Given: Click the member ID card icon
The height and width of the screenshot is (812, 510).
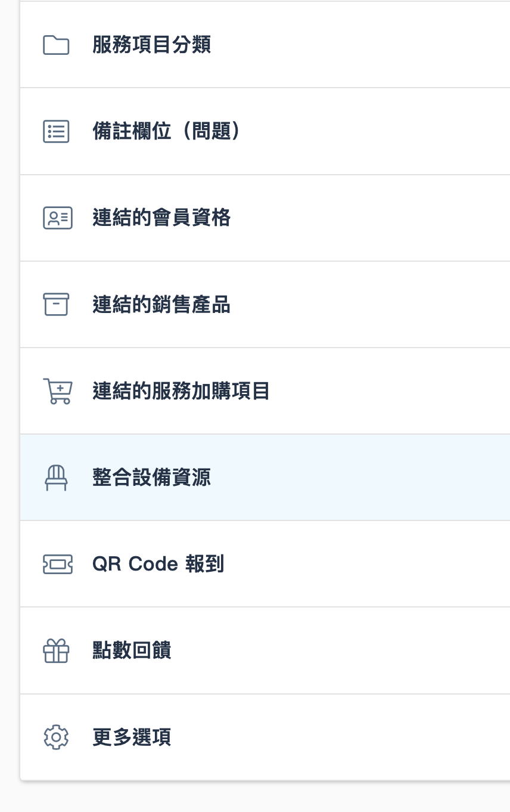Looking at the screenshot, I should [x=58, y=218].
